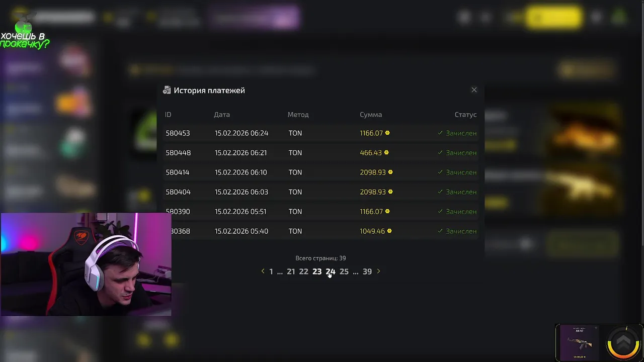Jump to page 39

(367, 271)
